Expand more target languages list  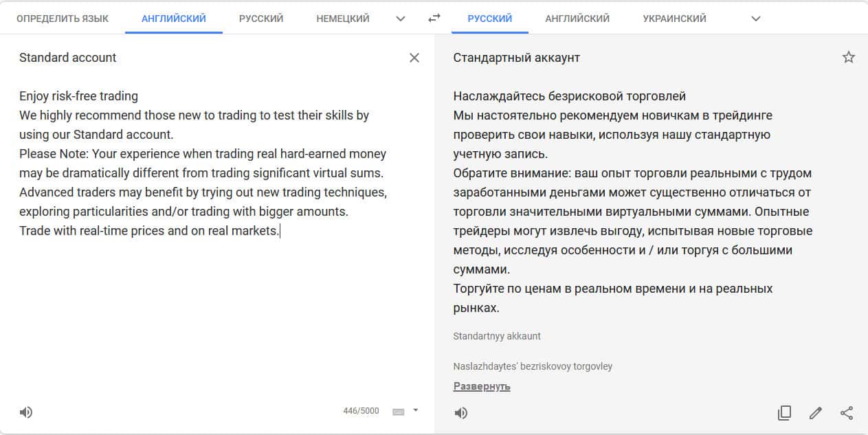(x=756, y=19)
